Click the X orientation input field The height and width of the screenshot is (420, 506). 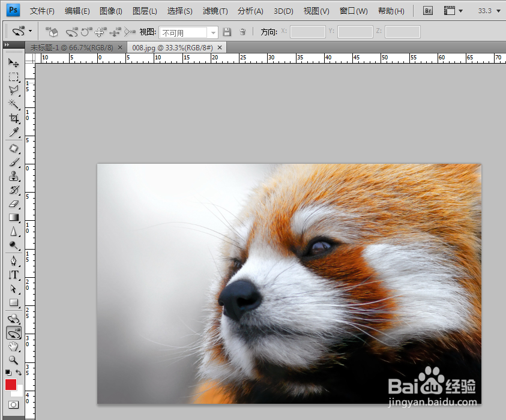pos(307,32)
